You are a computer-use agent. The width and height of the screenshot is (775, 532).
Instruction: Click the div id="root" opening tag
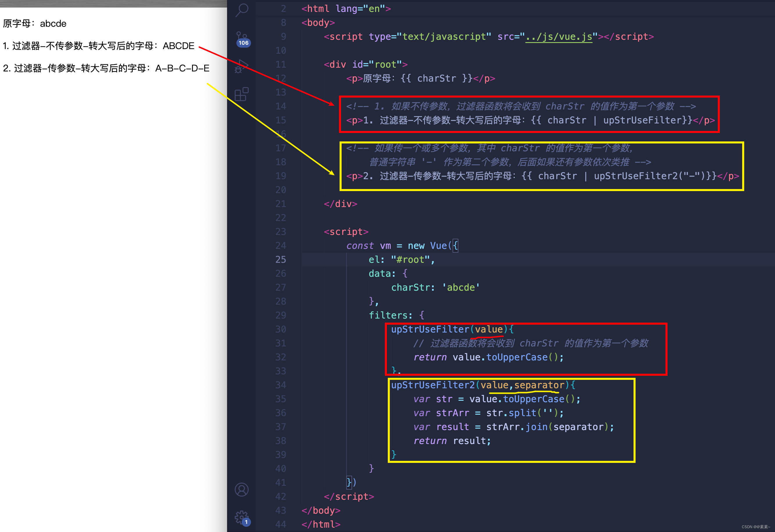[x=365, y=64]
